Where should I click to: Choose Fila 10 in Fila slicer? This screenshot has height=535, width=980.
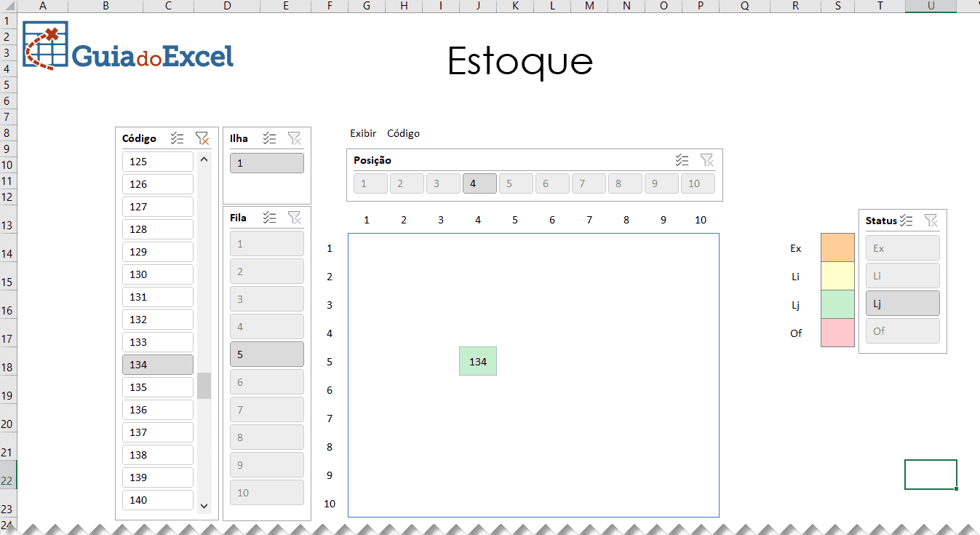(x=267, y=493)
